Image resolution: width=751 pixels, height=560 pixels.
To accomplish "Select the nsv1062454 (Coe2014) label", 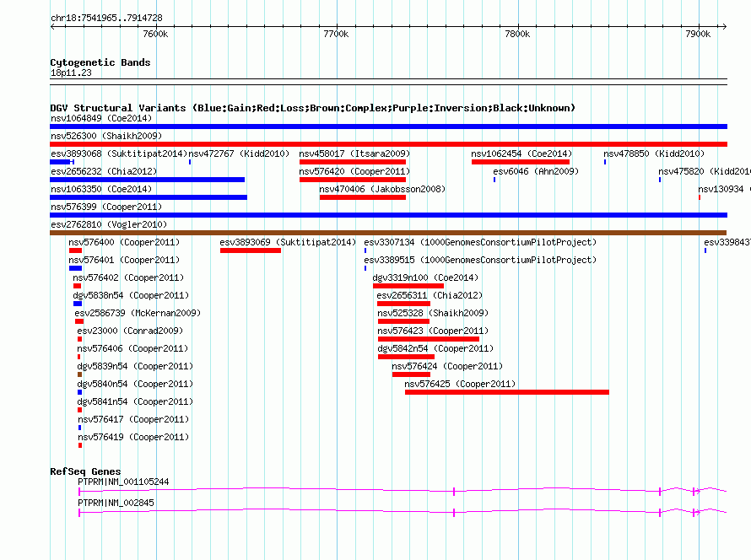I will coord(521,153).
